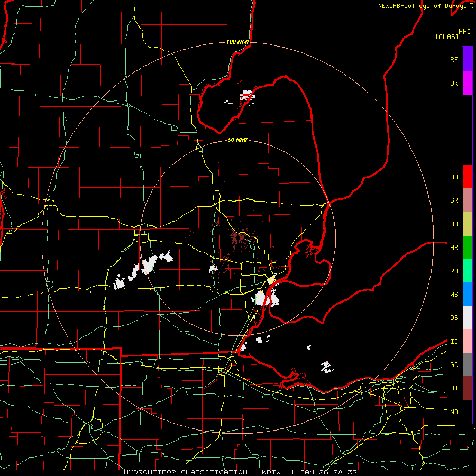
Task: Click the RF legend label
Action: coord(454,59)
